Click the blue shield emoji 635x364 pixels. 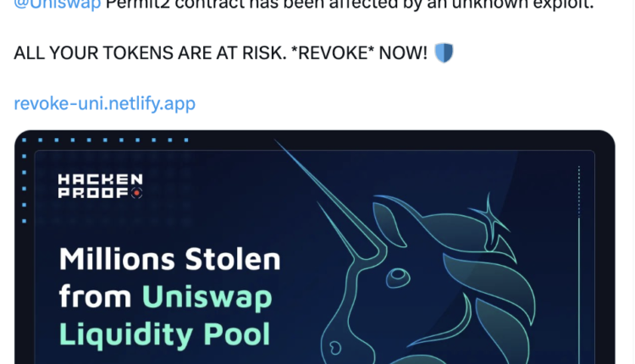click(444, 53)
